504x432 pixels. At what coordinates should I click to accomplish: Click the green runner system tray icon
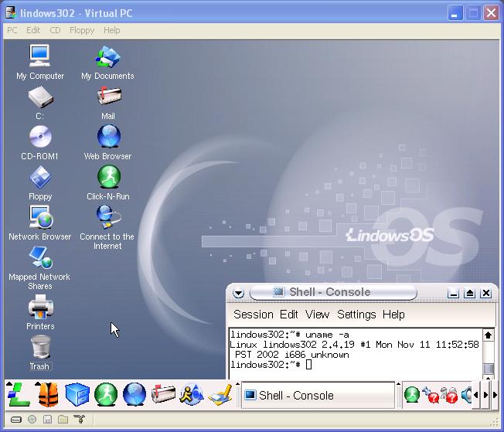click(412, 395)
